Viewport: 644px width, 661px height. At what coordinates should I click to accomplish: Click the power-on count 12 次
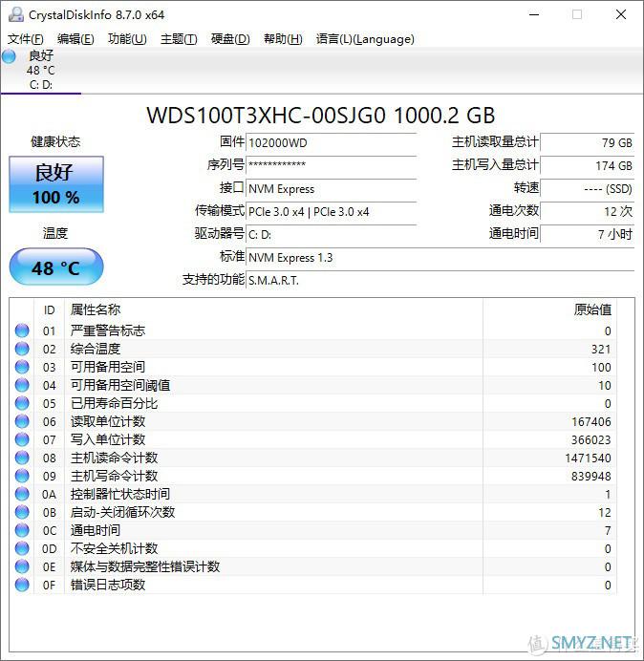[x=588, y=212]
